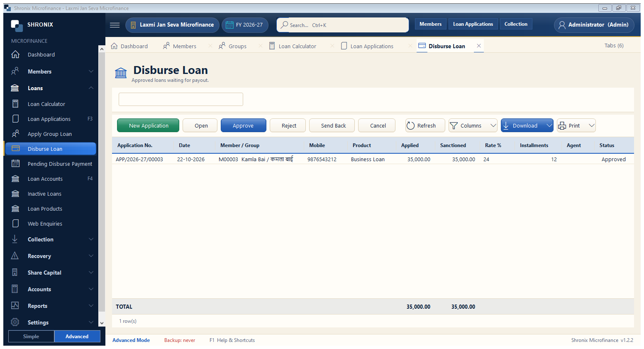Collapse the Loans sidebar section
This screenshot has width=644, height=349.
[91, 88]
